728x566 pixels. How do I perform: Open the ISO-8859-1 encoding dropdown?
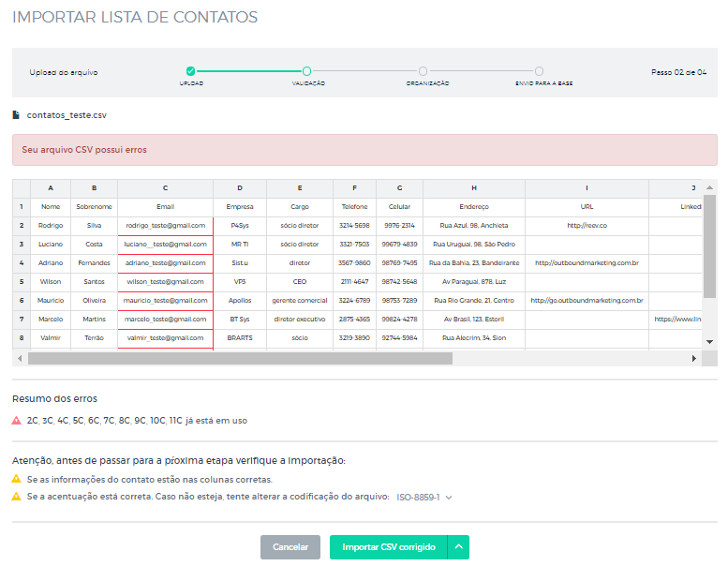(x=423, y=497)
